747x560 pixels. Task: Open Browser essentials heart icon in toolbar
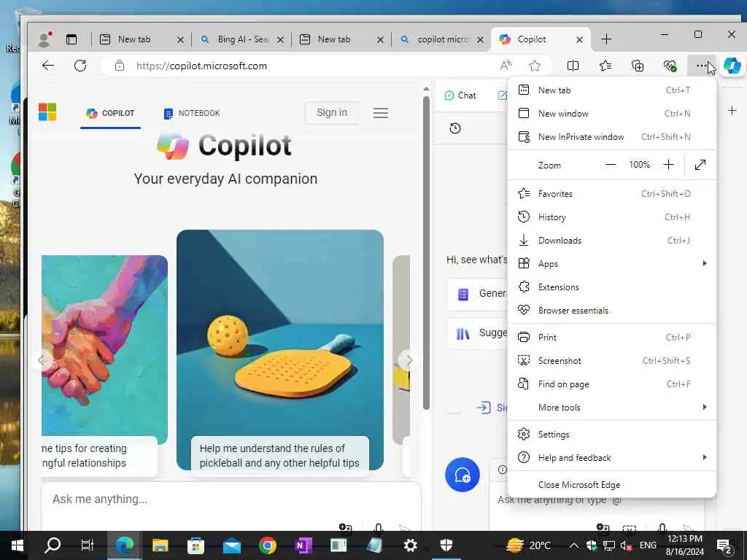(670, 66)
